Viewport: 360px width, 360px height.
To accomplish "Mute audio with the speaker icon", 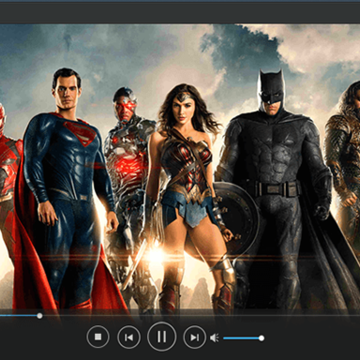I will click(x=214, y=338).
